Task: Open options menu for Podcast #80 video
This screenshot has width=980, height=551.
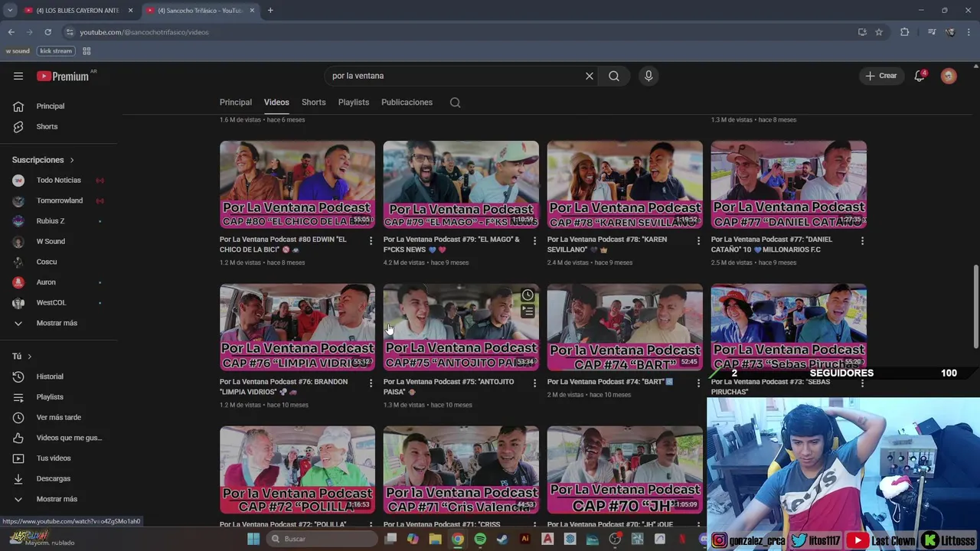Action: pyautogui.click(x=371, y=241)
